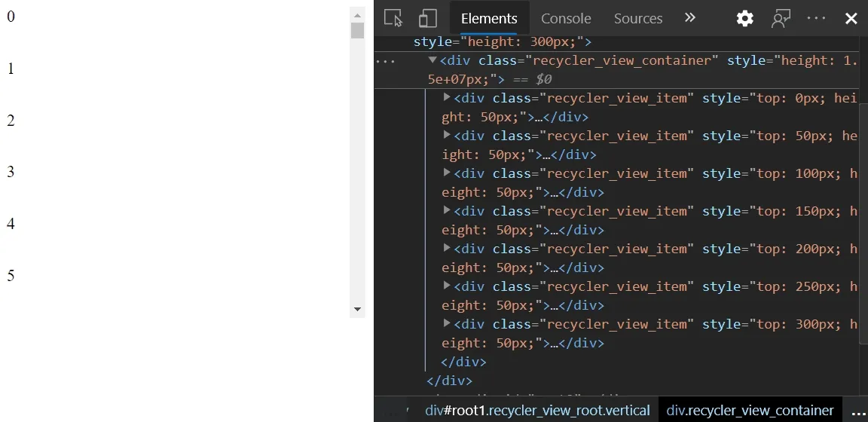Viewport: 868px width, 422px height.
Task: Click the list scrollbar down arrow
Action: pyautogui.click(x=357, y=310)
